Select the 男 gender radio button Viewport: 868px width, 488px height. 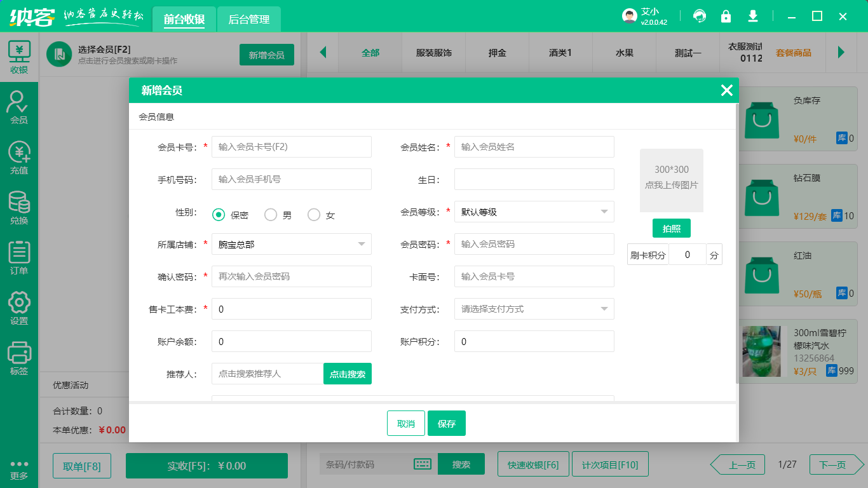coord(271,215)
